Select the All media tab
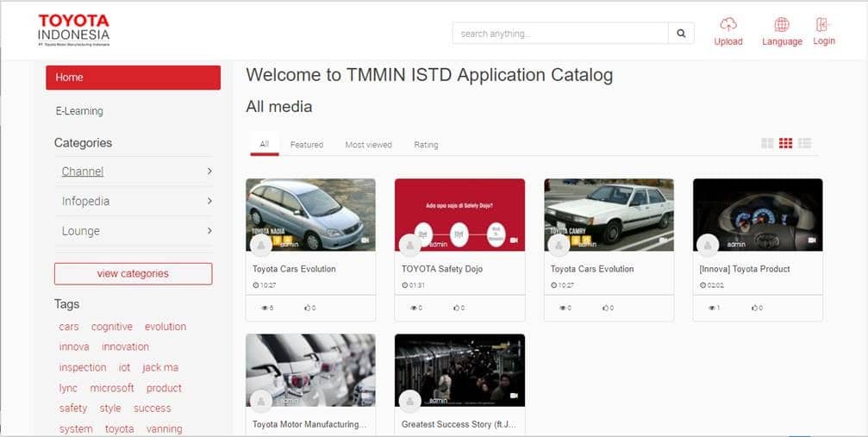Screen dimensions: 868x437 point(264,144)
